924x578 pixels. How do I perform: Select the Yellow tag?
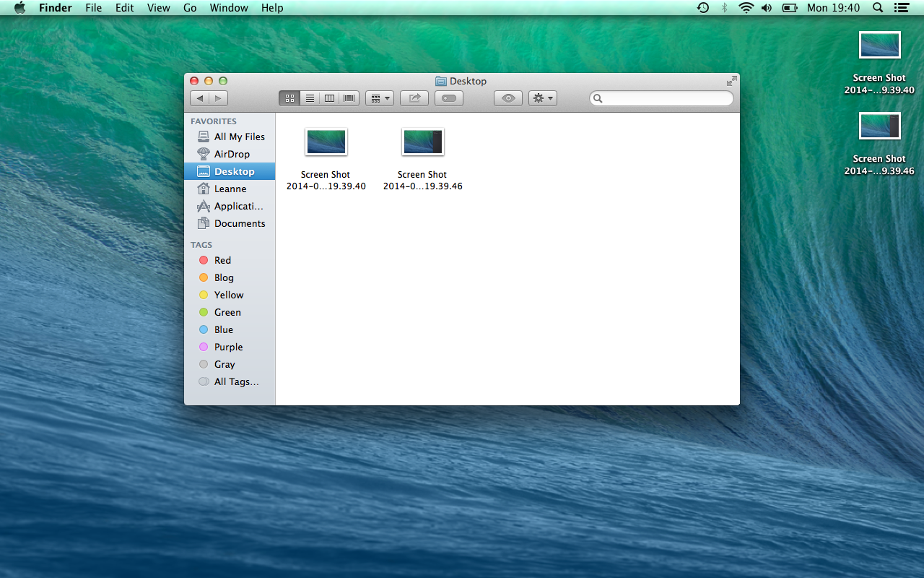click(x=230, y=295)
